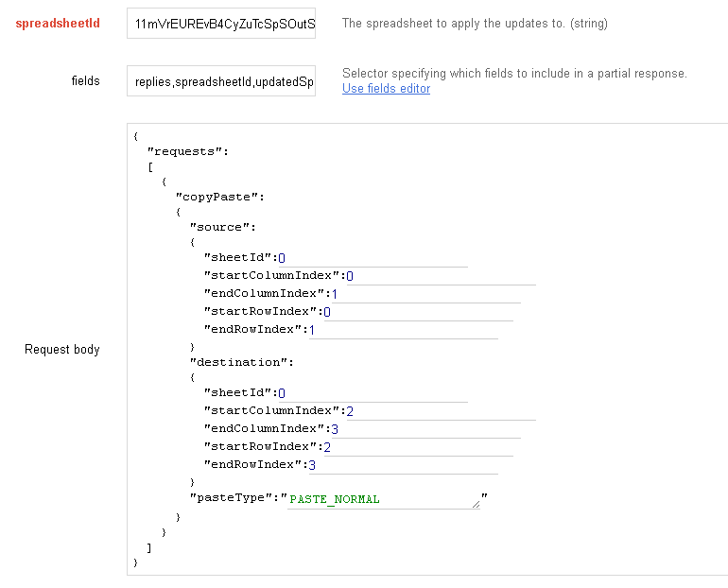Edit the destination startRowIndex value
The width and height of the screenshot is (728, 588).
(418, 447)
